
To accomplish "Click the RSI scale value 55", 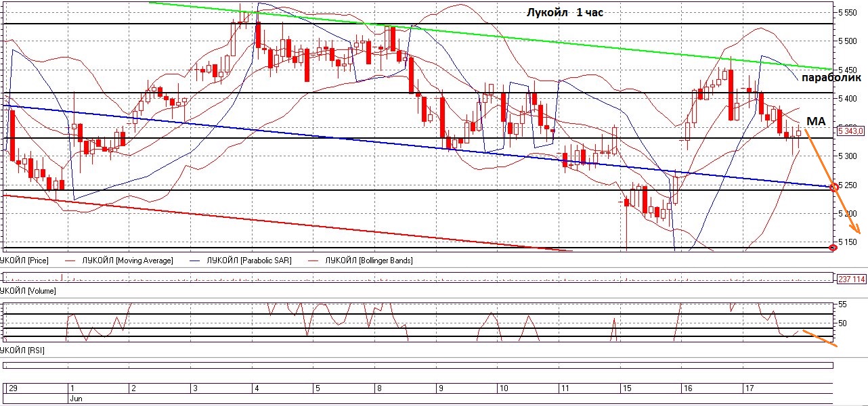I will click(843, 305).
